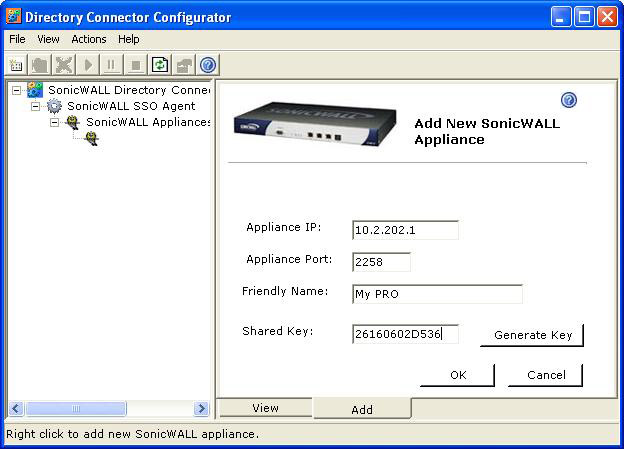Click the SonicWALL appliance device image
The width and height of the screenshot is (624, 449).
315,124
